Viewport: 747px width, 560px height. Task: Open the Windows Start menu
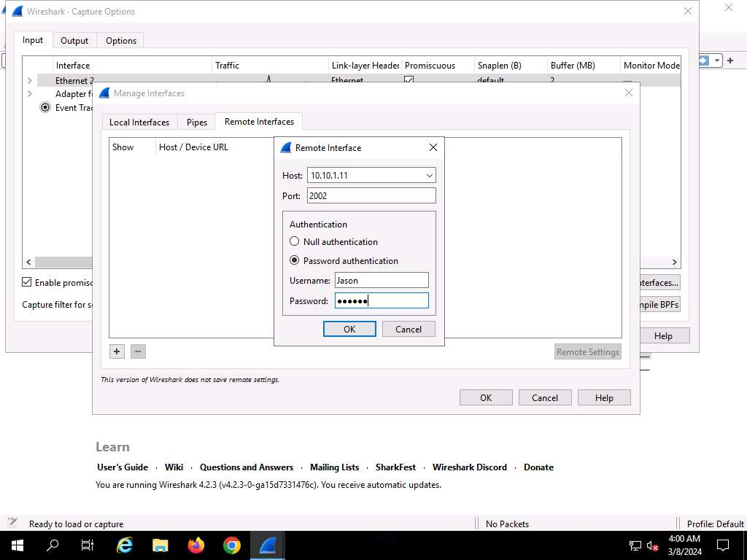coord(17,545)
